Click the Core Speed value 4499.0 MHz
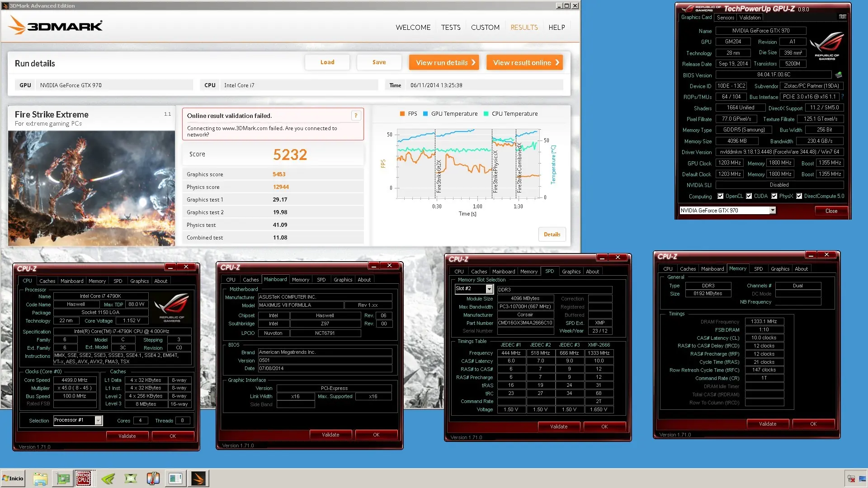The height and width of the screenshot is (488, 868). click(x=75, y=380)
